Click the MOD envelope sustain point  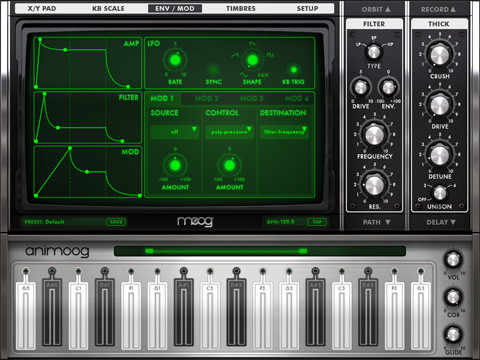coord(87,172)
